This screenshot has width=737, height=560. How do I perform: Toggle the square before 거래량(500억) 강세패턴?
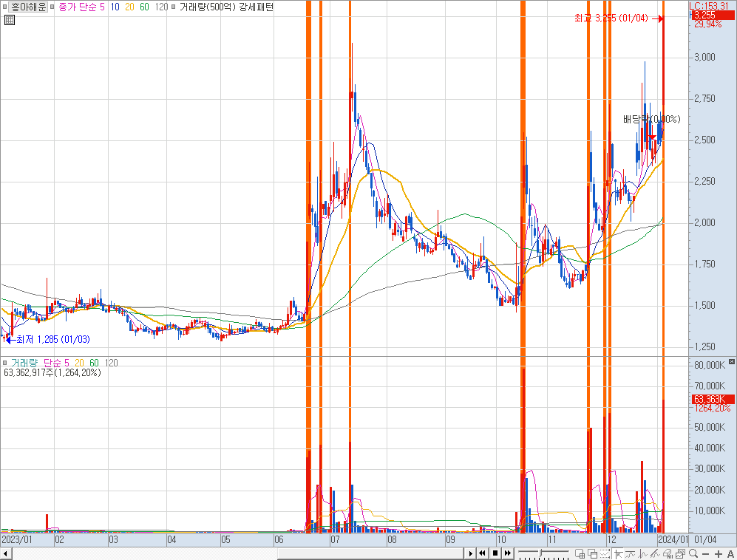click(174, 7)
